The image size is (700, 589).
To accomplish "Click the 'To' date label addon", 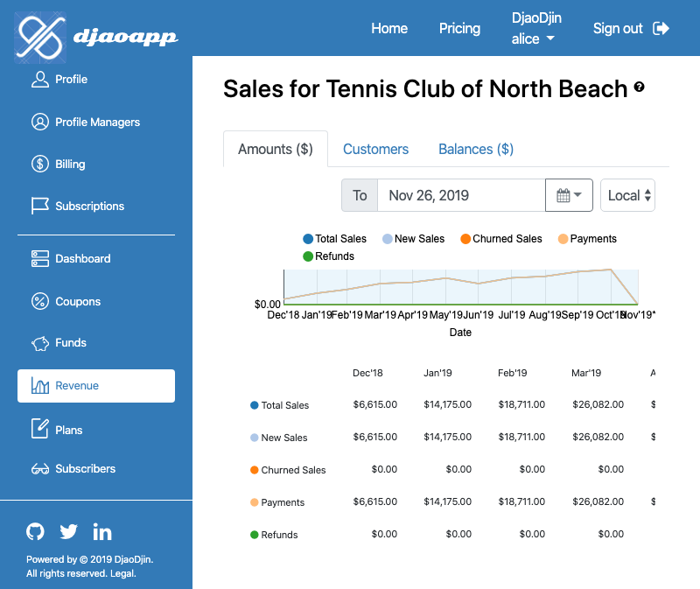I will (x=360, y=195).
